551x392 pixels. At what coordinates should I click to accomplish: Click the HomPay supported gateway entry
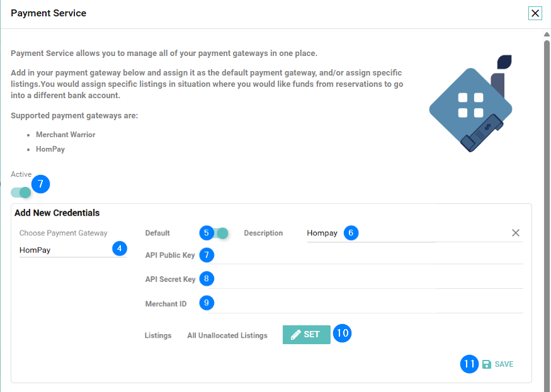click(x=50, y=149)
